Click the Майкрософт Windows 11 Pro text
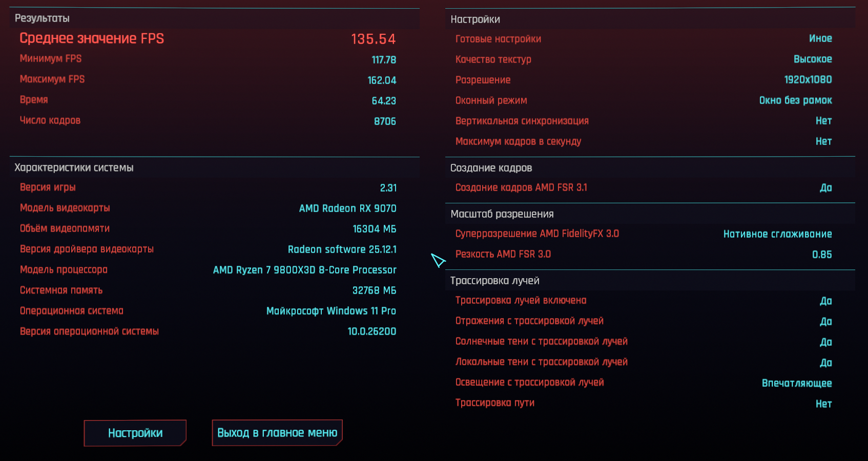 331,311
